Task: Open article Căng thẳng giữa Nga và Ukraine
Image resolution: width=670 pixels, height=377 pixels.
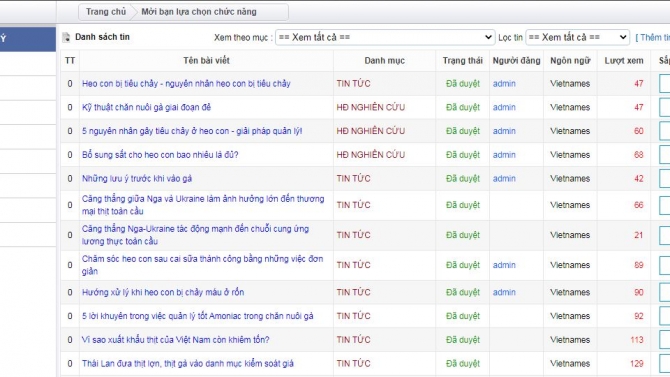Action: pos(203,205)
